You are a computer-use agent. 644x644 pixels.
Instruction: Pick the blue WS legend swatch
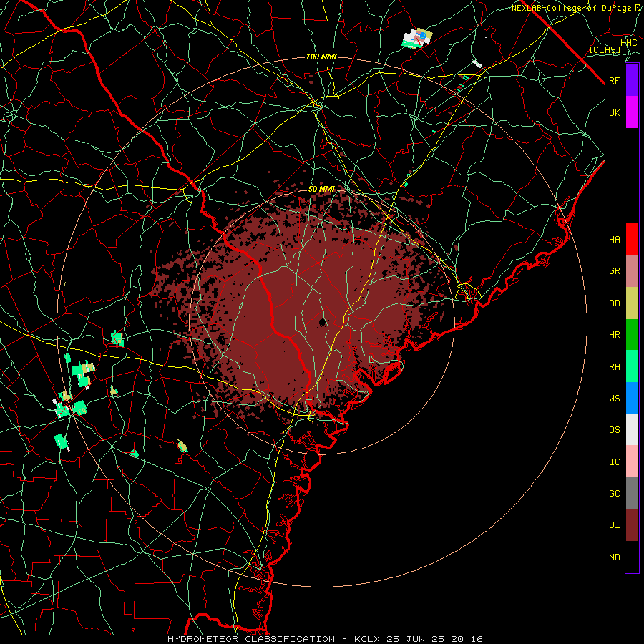(632, 398)
